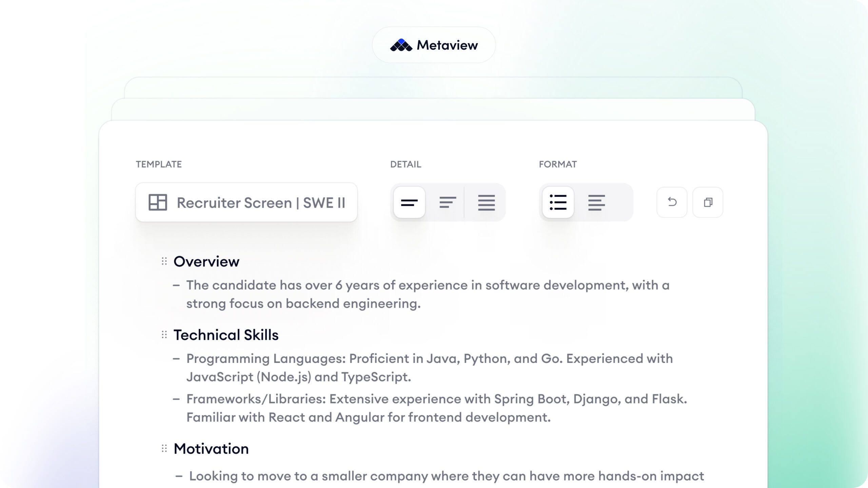Click the copy notes icon
This screenshot has width=868, height=488.
[x=708, y=202]
